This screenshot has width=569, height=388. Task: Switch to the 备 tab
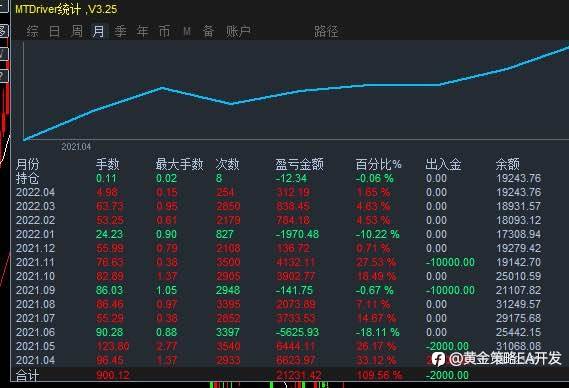point(208,32)
